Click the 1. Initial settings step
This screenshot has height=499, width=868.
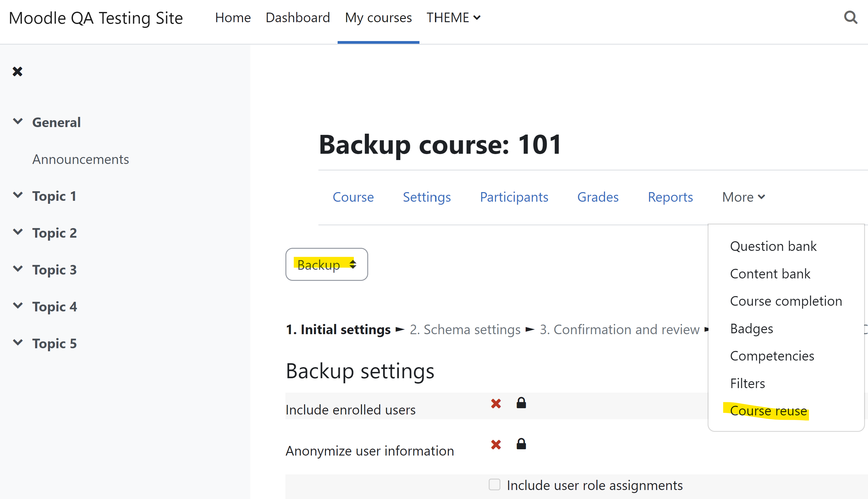pyautogui.click(x=338, y=330)
